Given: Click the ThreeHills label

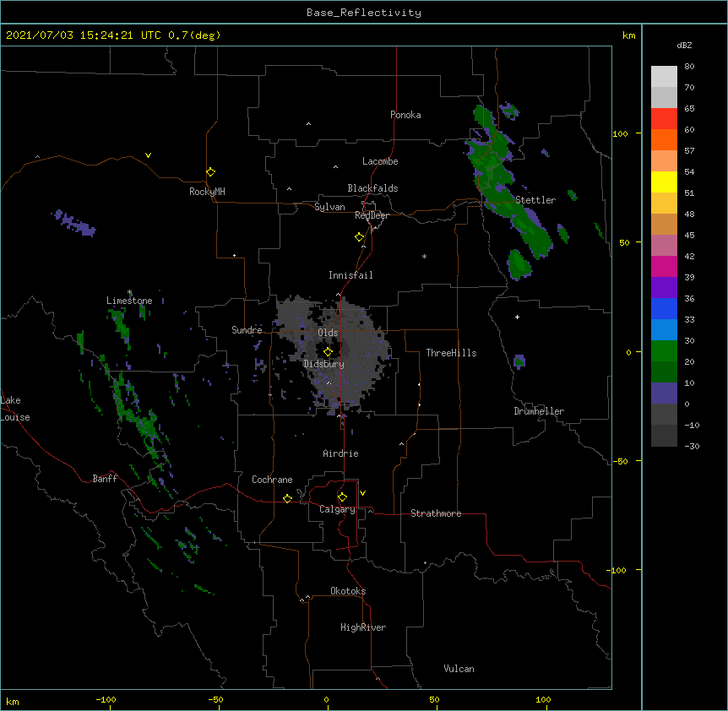Looking at the screenshot, I should (x=451, y=353).
